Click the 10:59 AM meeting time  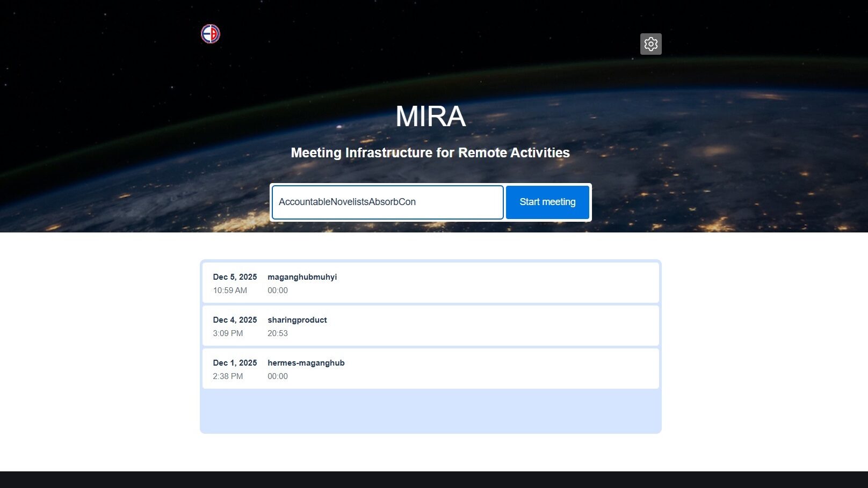(x=230, y=290)
